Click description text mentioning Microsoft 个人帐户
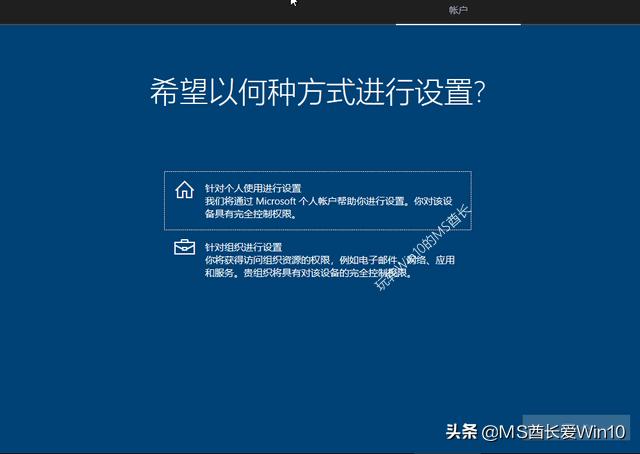 click(x=329, y=207)
